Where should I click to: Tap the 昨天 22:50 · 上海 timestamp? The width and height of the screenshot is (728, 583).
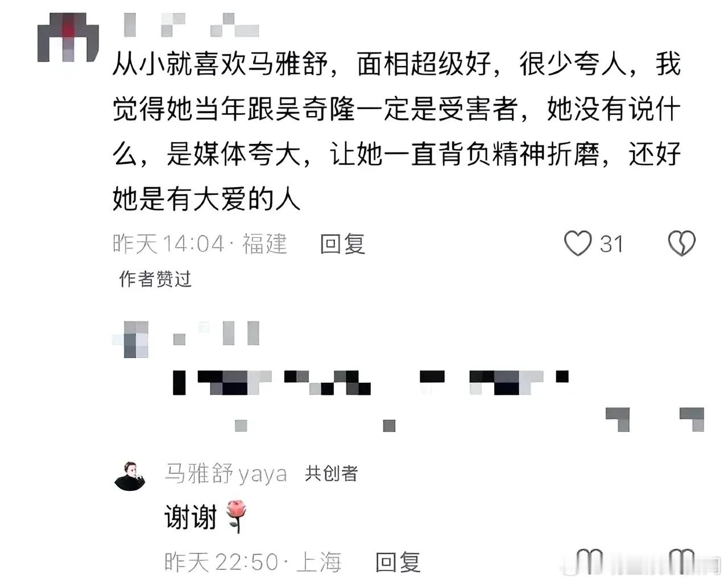(253, 562)
